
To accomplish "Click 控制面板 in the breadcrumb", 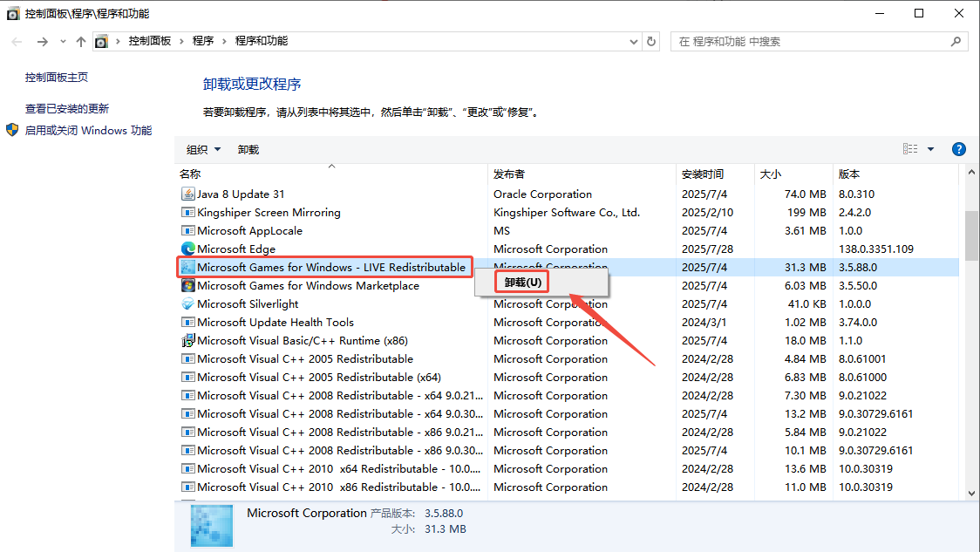I will pos(150,41).
